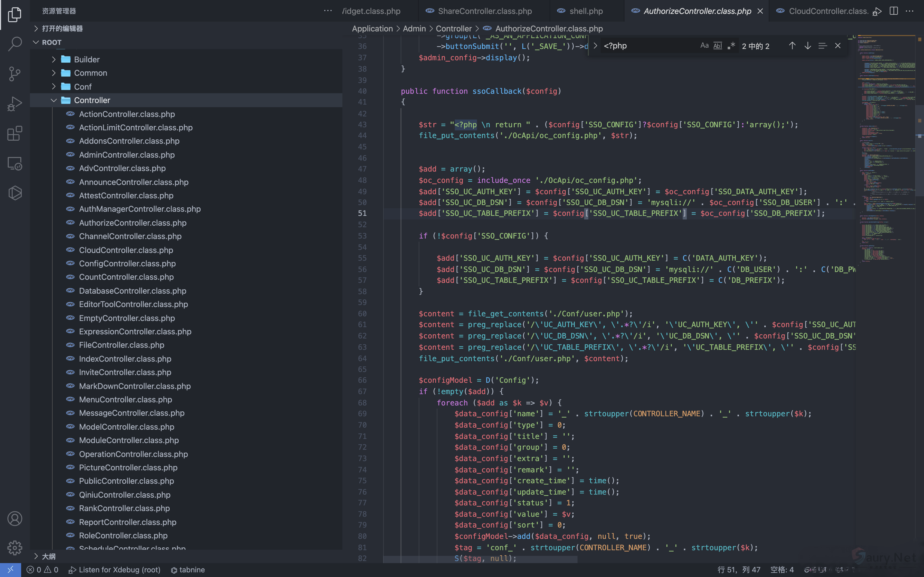The height and width of the screenshot is (577, 924).
Task: Switch to the shell.php tab
Action: point(586,11)
